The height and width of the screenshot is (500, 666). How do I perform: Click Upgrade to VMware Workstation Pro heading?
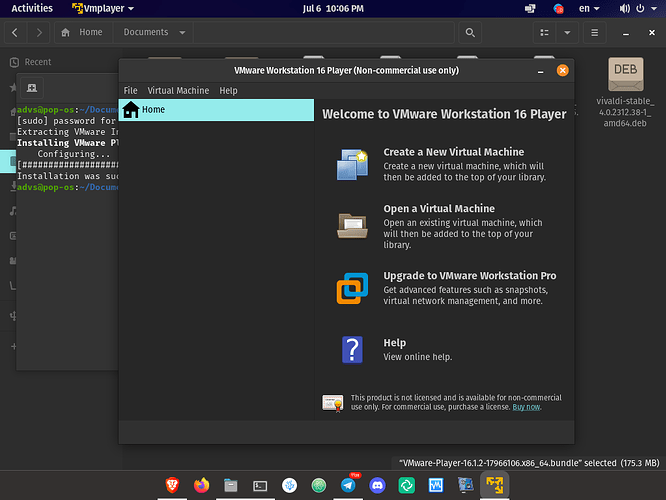pyautogui.click(x=469, y=276)
